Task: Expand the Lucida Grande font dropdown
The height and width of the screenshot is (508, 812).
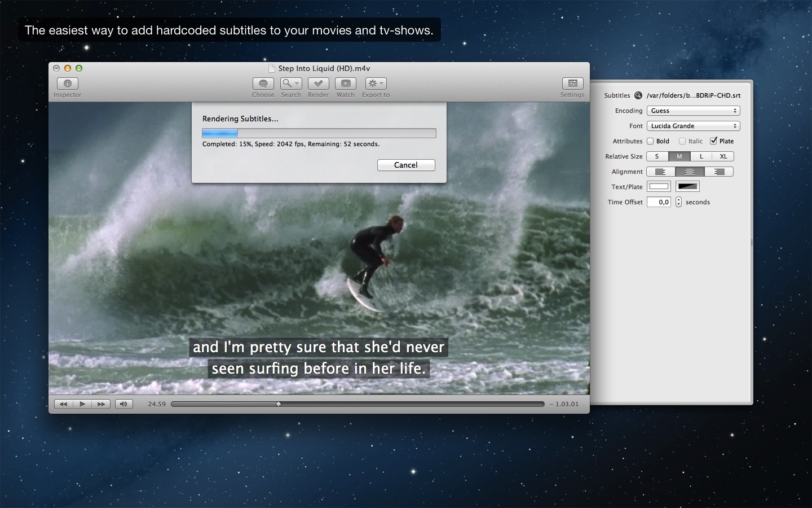Action: coord(693,126)
